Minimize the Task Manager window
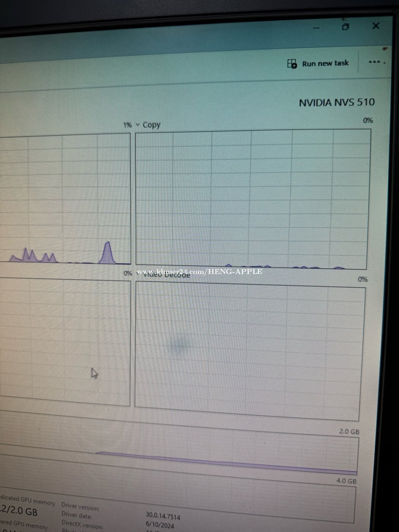Screen dimensions: 399x532 tap(316, 28)
